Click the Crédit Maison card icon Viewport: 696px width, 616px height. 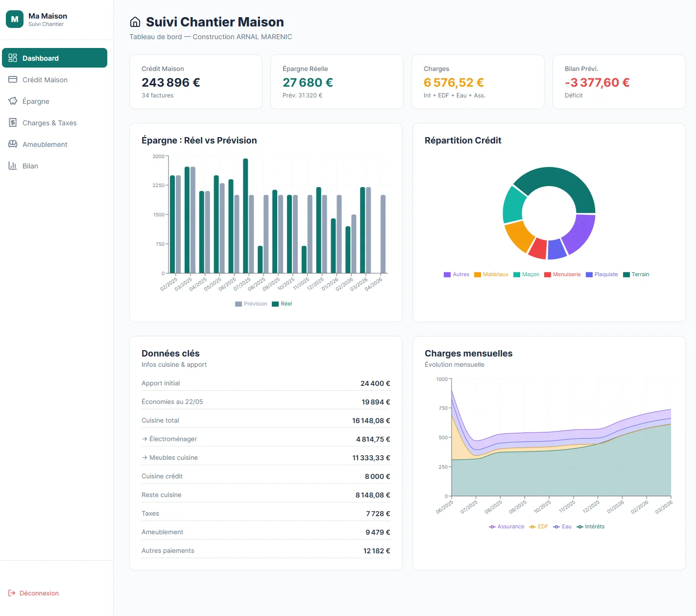tap(13, 79)
